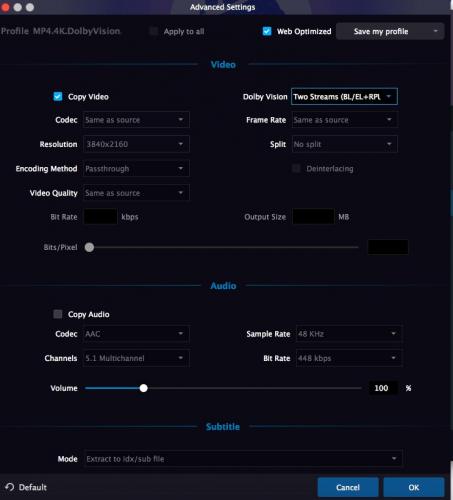453x500 pixels.
Task: Enable the Copy Audio checkbox
Action: (x=58, y=314)
